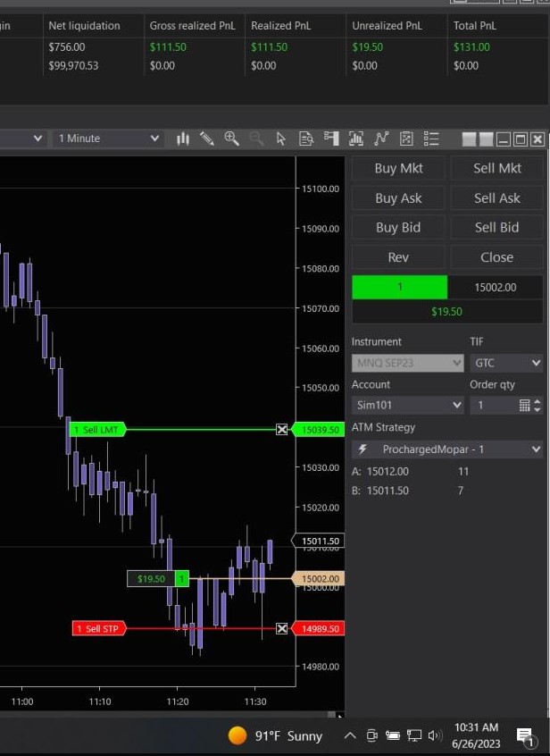550x756 pixels.
Task: Cancel the Sell STP order with X
Action: [x=282, y=628]
